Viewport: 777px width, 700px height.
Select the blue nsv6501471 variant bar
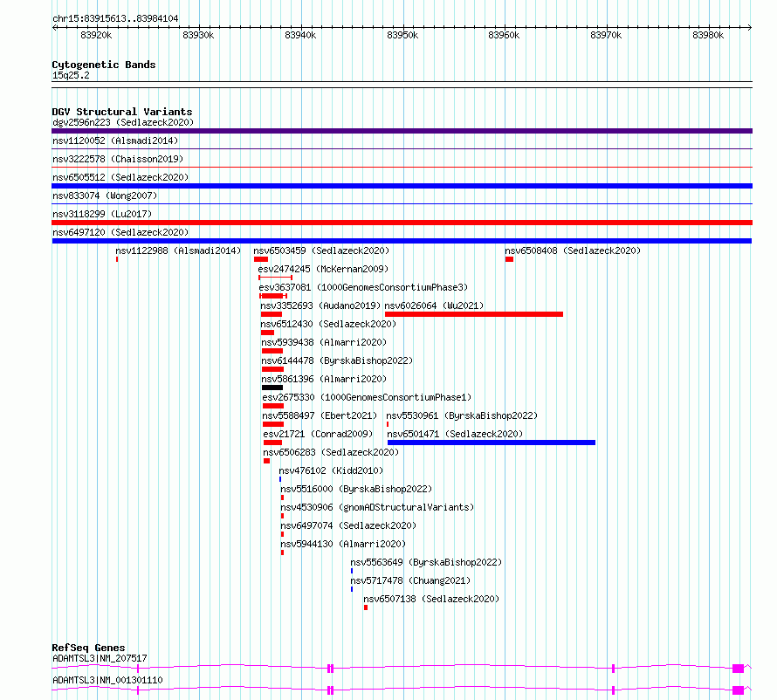(491, 443)
